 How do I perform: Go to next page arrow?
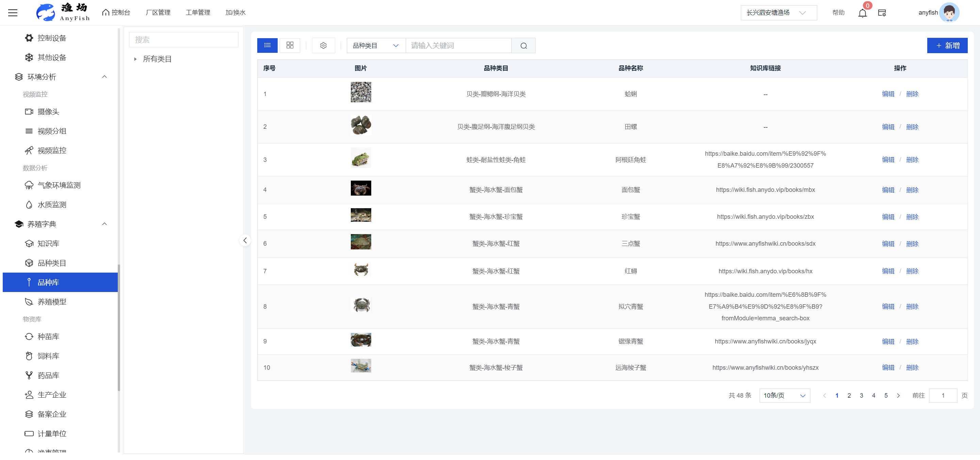(898, 396)
